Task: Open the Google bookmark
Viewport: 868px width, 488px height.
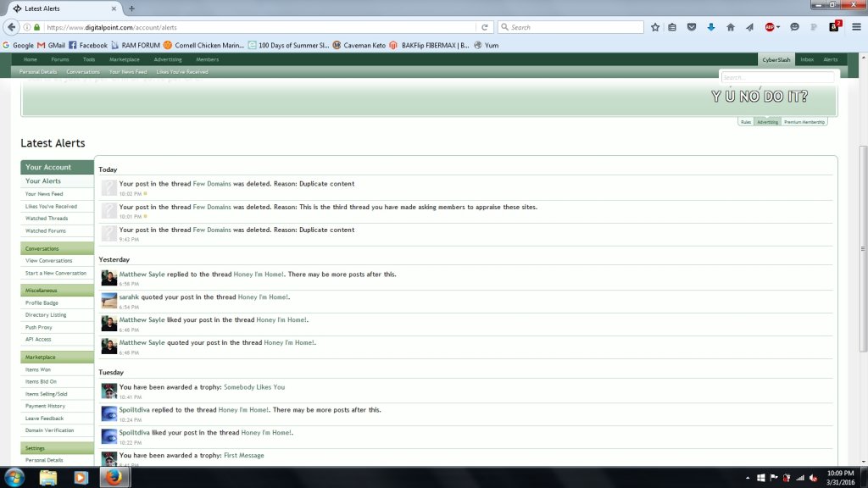Action: [x=18, y=46]
